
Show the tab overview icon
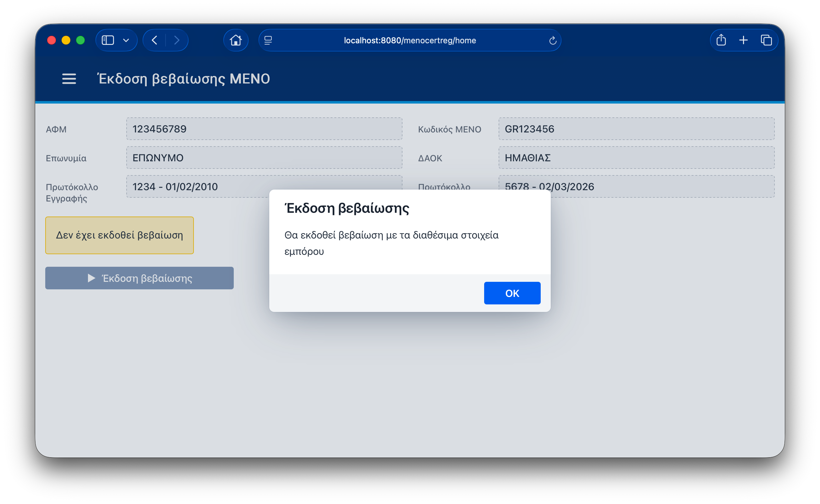[766, 40]
